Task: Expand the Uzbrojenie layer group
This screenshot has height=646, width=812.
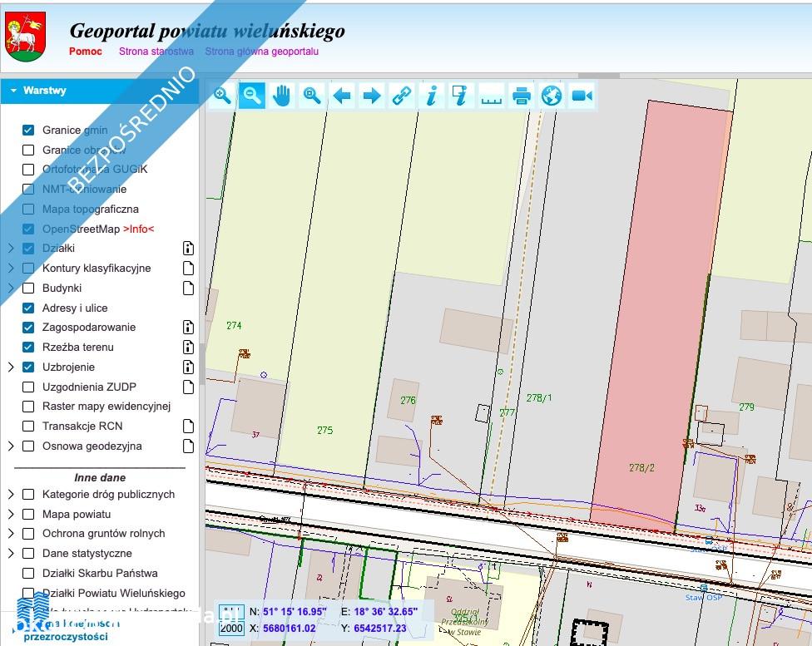Action: [11, 367]
